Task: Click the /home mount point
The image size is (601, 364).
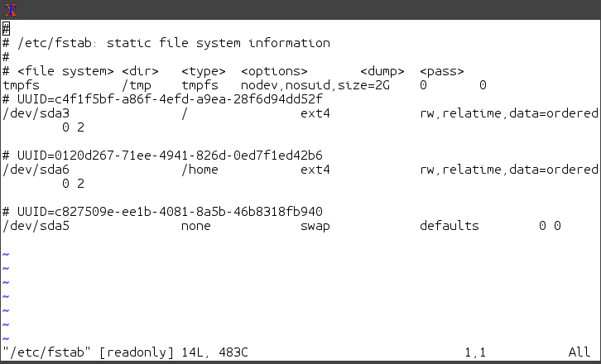Action: click(200, 170)
